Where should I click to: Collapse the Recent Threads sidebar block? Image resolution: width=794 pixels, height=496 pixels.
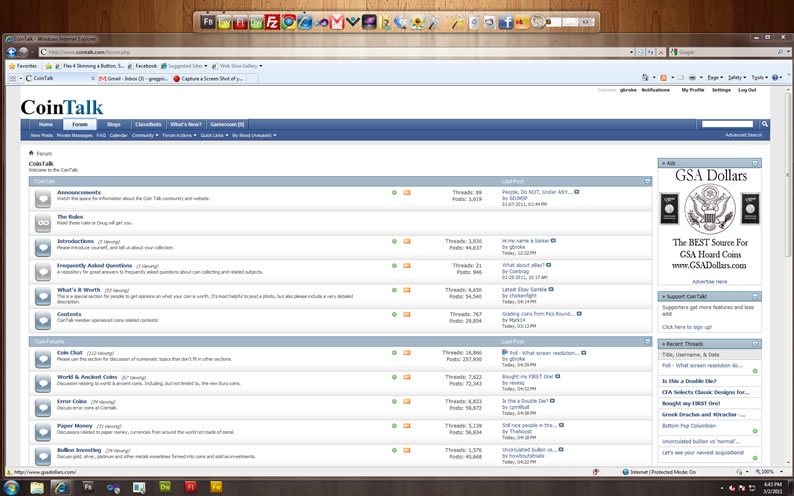755,343
